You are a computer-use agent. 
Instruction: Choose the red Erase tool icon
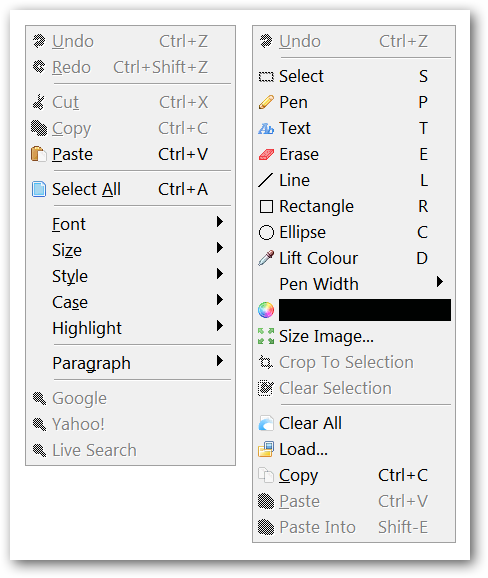coord(266,154)
